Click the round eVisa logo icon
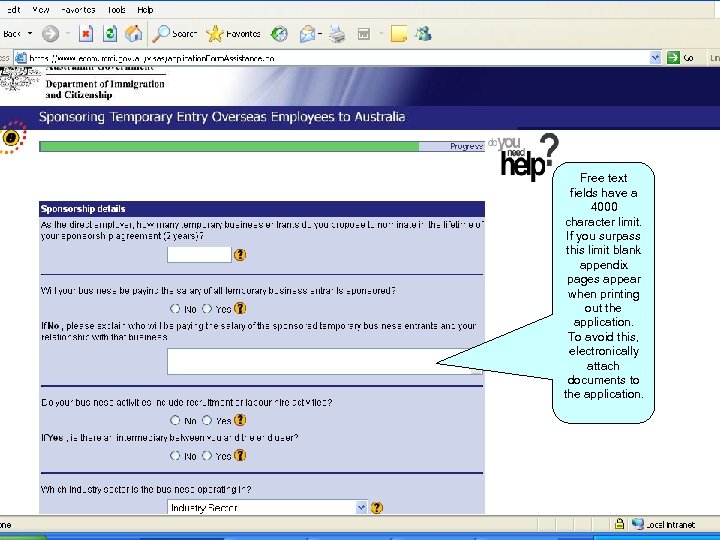Screen dimensions: 720x540 click(12, 137)
